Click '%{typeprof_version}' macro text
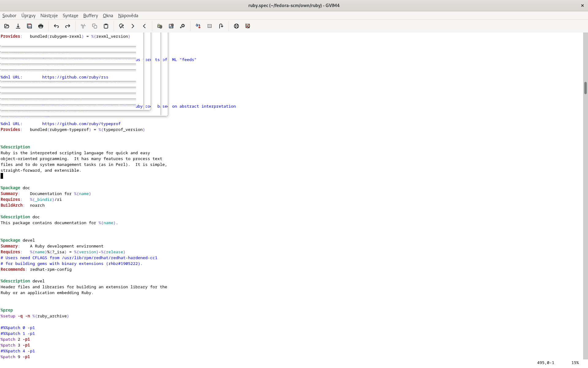 click(122, 130)
